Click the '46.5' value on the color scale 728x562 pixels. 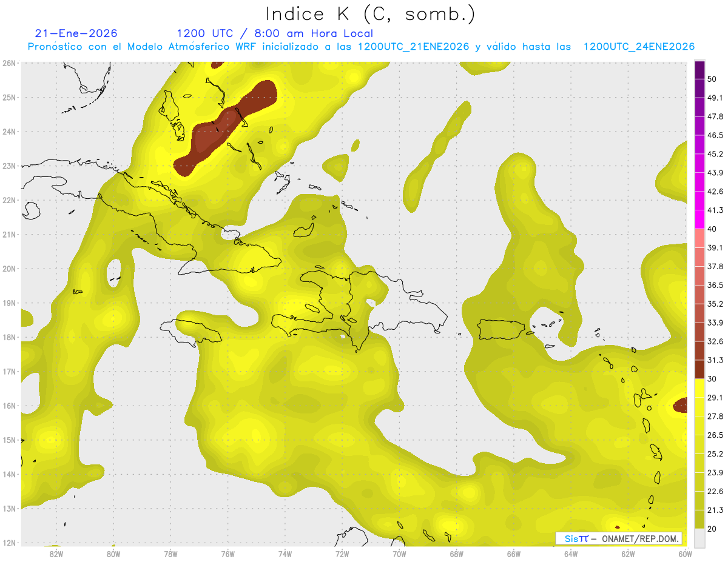pos(715,135)
